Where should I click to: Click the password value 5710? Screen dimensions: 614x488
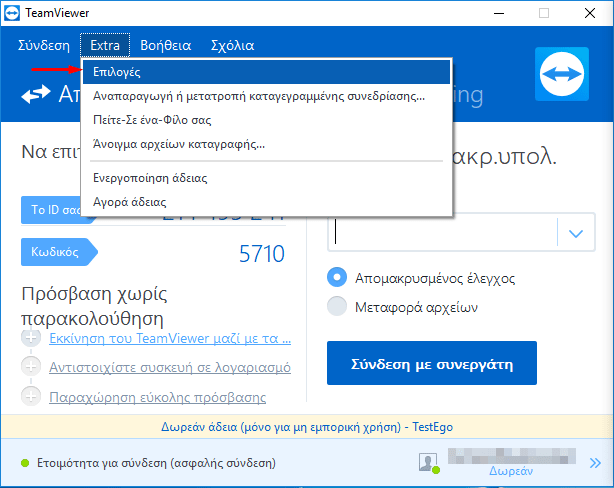click(262, 254)
